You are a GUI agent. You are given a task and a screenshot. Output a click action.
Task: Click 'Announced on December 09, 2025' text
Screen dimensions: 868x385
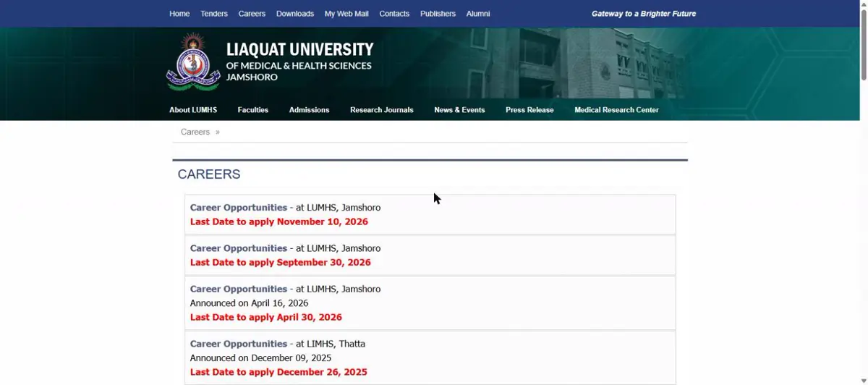tap(261, 358)
